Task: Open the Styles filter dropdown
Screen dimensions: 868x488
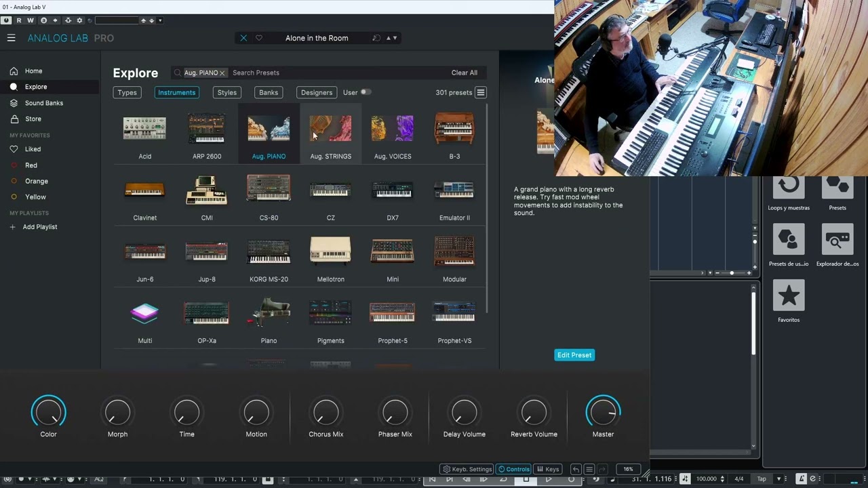Action: pyautogui.click(x=227, y=92)
